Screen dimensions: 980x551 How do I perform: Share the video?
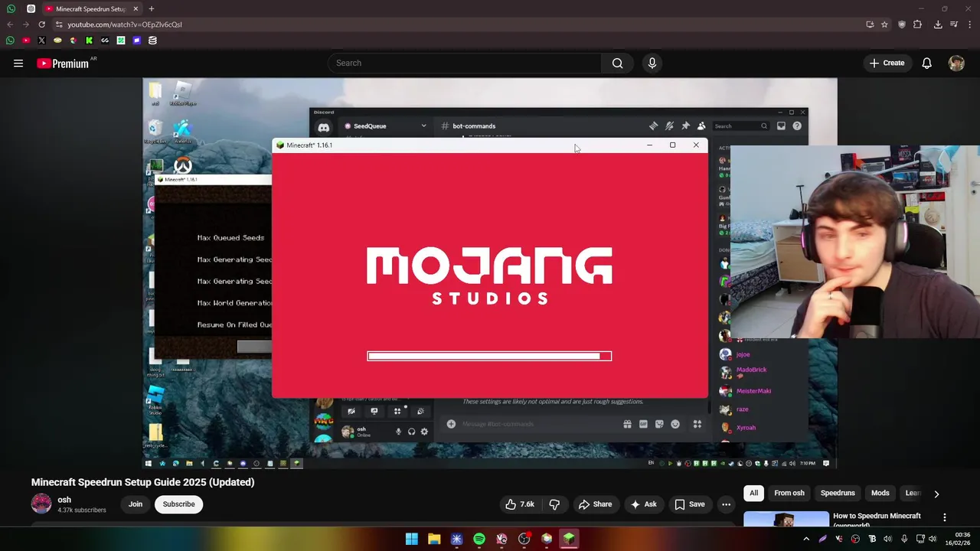(595, 504)
